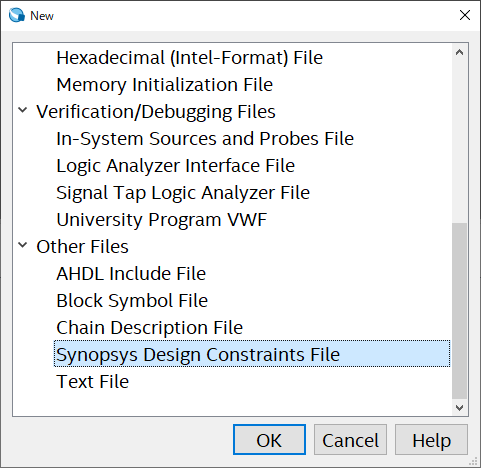This screenshot has width=481, height=468.
Task: Select Memory Initialization File entry
Action: [165, 85]
